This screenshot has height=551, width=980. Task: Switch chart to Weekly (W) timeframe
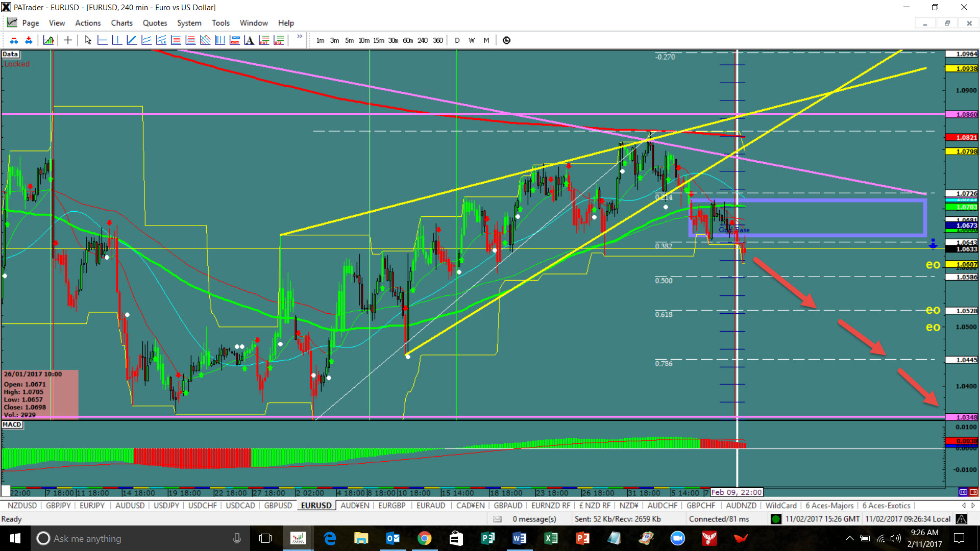472,40
